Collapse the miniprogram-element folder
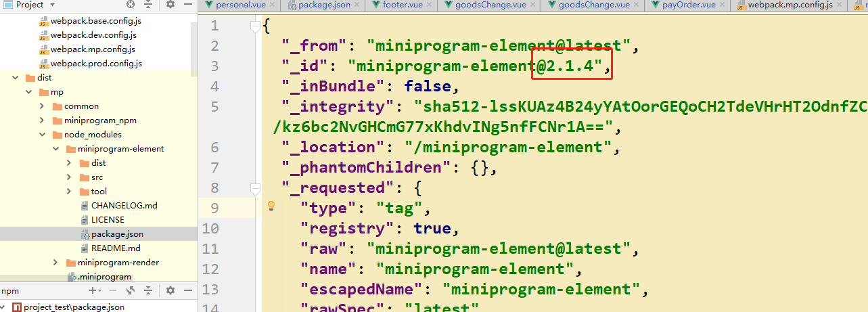The height and width of the screenshot is (312, 868). click(x=56, y=149)
